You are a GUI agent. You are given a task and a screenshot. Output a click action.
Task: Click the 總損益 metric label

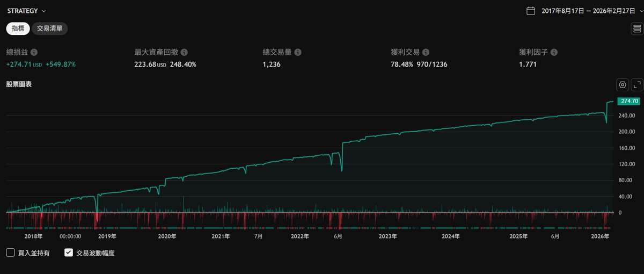[x=17, y=53]
